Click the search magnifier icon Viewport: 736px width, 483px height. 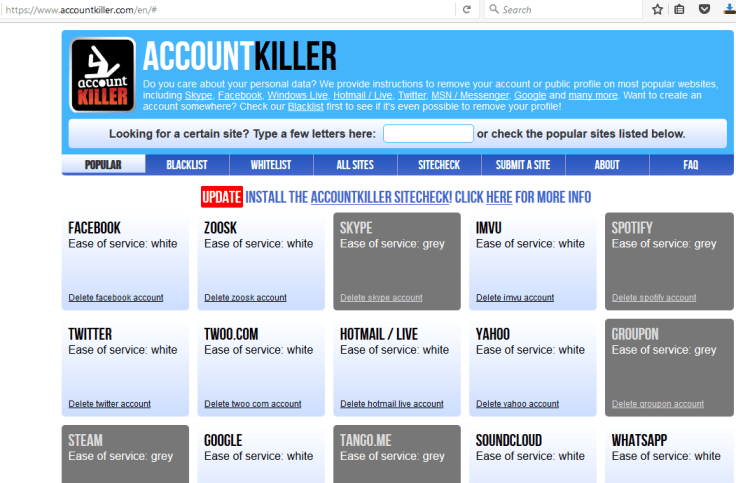pyautogui.click(x=494, y=9)
